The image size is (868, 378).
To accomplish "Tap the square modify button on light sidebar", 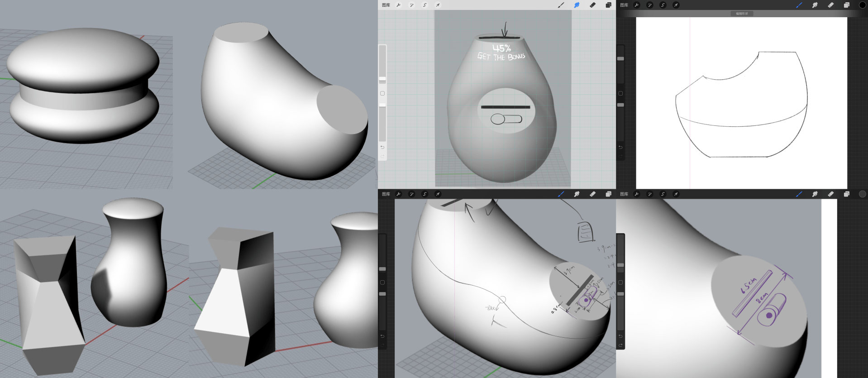I will 382,93.
